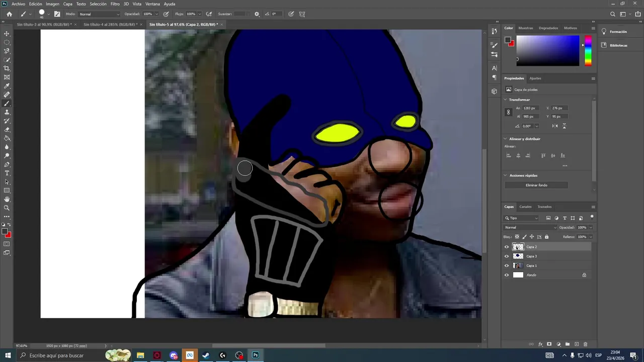Hide the Capa 2 layer
644x362 pixels.
click(x=507, y=247)
